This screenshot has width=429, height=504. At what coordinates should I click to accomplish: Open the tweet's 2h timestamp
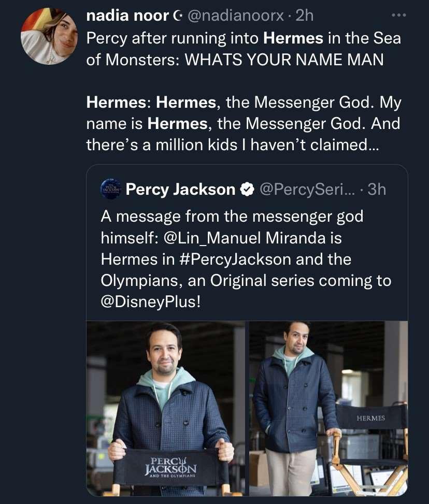click(305, 16)
